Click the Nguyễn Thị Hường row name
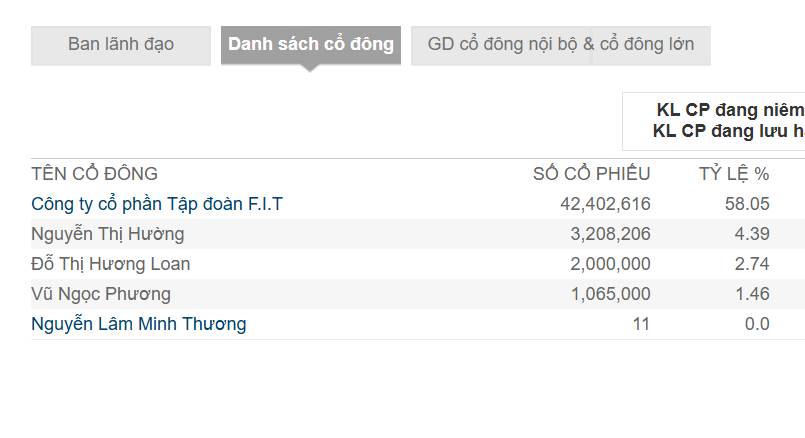Viewport: 805px width, 438px height. pyautogui.click(x=107, y=234)
